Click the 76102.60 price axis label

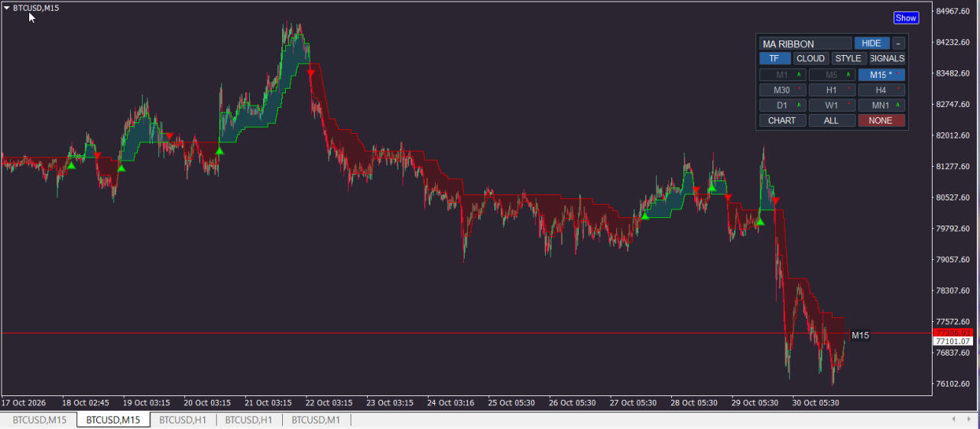pyautogui.click(x=952, y=384)
